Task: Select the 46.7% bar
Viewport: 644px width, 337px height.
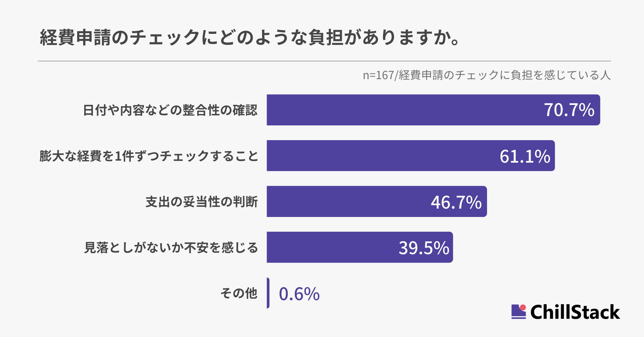Action: click(345, 202)
